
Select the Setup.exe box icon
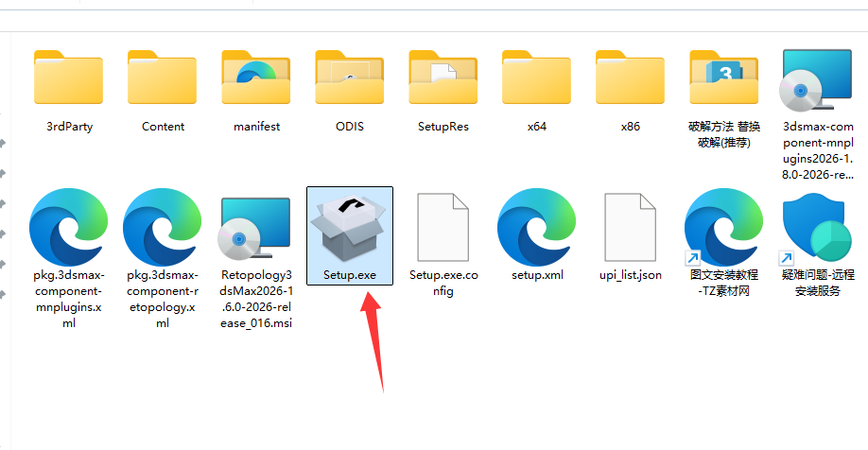coord(348,228)
